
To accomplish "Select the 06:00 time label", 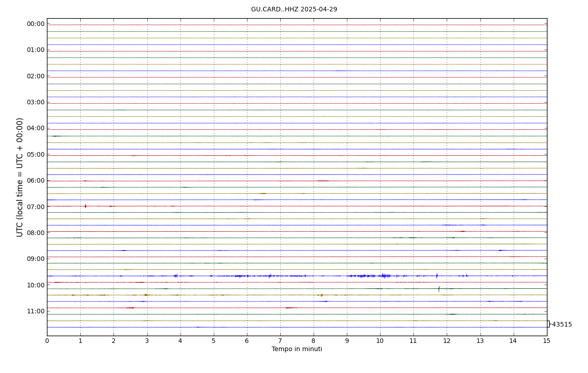I will tap(36, 181).
